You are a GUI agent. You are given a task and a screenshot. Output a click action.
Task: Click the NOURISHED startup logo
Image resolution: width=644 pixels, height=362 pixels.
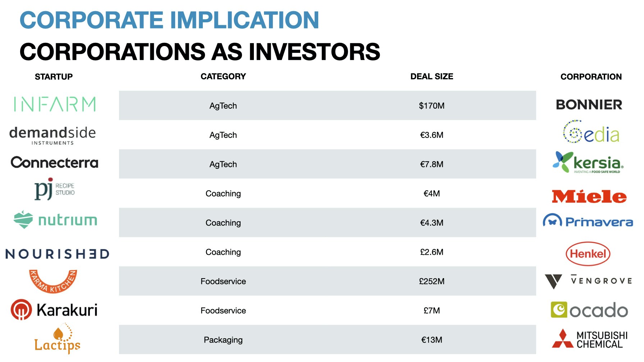pos(57,254)
